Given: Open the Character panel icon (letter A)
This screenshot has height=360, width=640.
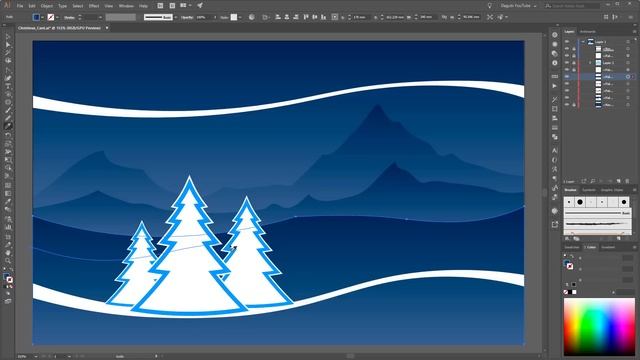Looking at the screenshot, I should (x=555, y=151).
